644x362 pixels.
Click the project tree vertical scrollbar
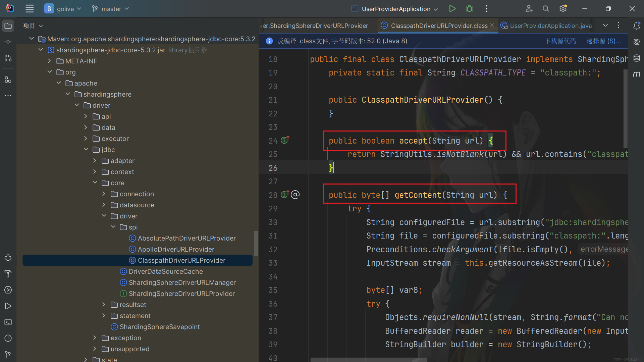256,244
